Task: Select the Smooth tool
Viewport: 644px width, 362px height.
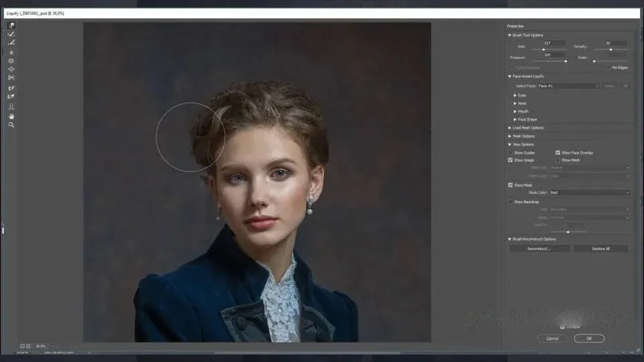Action: pyautogui.click(x=11, y=43)
